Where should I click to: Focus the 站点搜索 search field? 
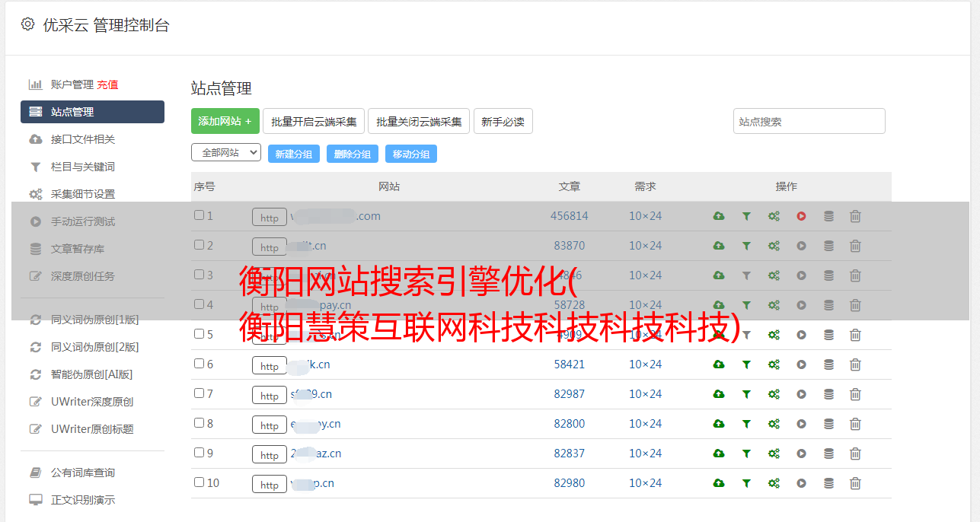coord(809,121)
